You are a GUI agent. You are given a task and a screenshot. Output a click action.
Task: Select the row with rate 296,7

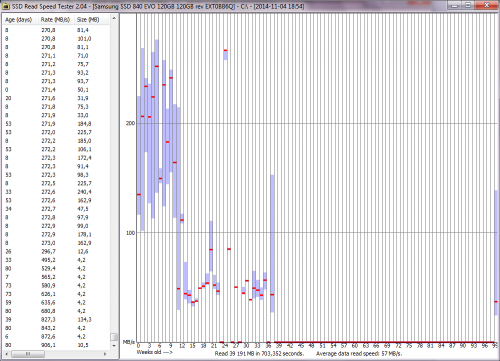tap(56, 252)
